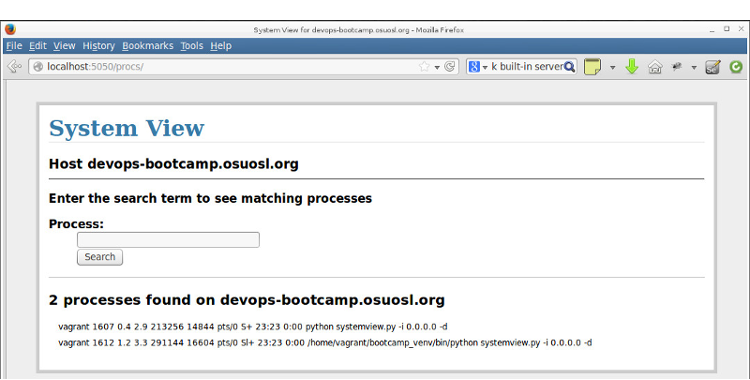Click the Firebug bug icon
750x380 pixels.
click(x=677, y=67)
